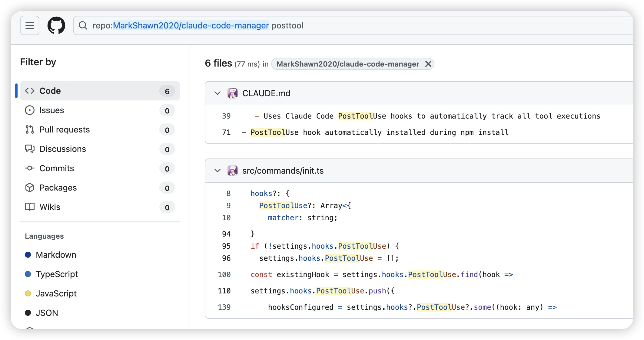Select the Pull requests filter
The image size is (644, 340).
coord(100,129)
